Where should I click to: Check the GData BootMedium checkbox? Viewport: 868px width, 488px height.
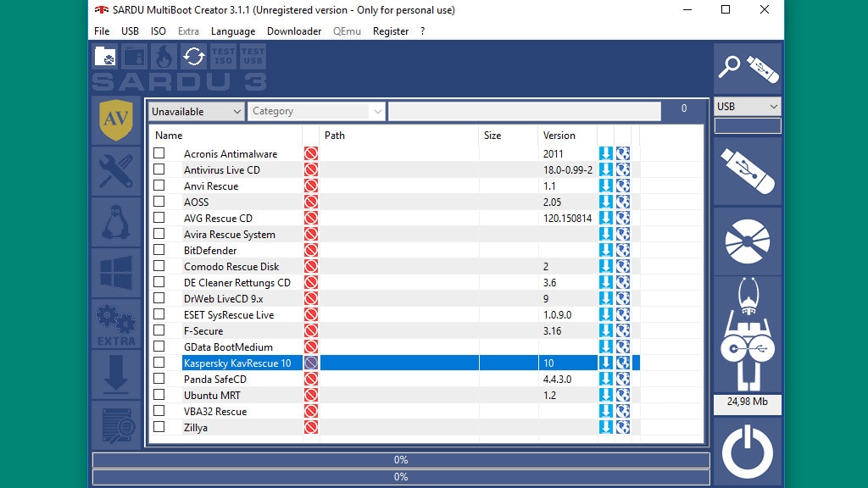tap(159, 346)
